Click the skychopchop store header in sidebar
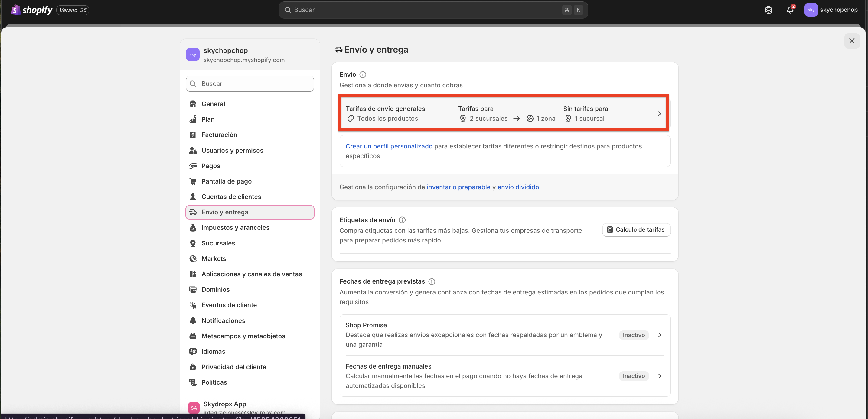The width and height of the screenshot is (868, 419). (x=250, y=54)
